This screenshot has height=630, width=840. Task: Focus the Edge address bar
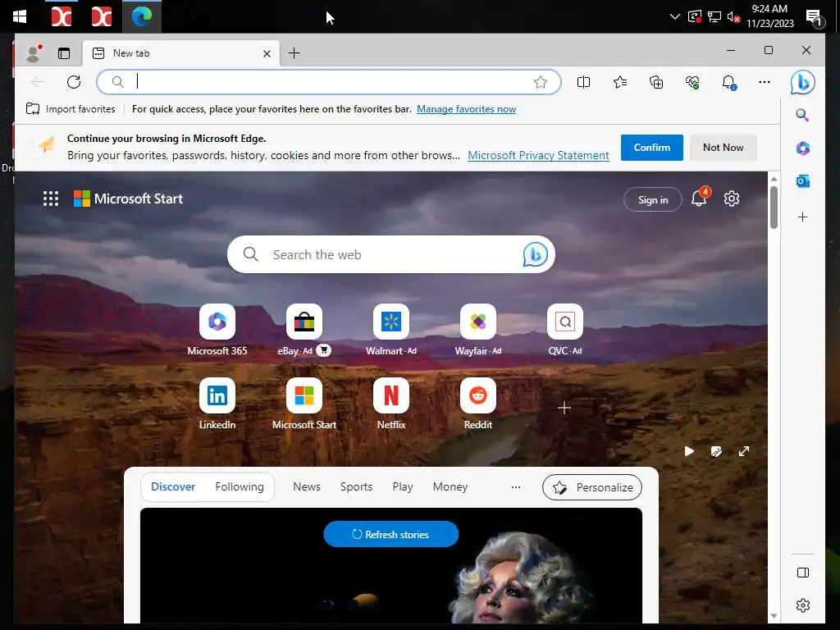[x=328, y=82]
